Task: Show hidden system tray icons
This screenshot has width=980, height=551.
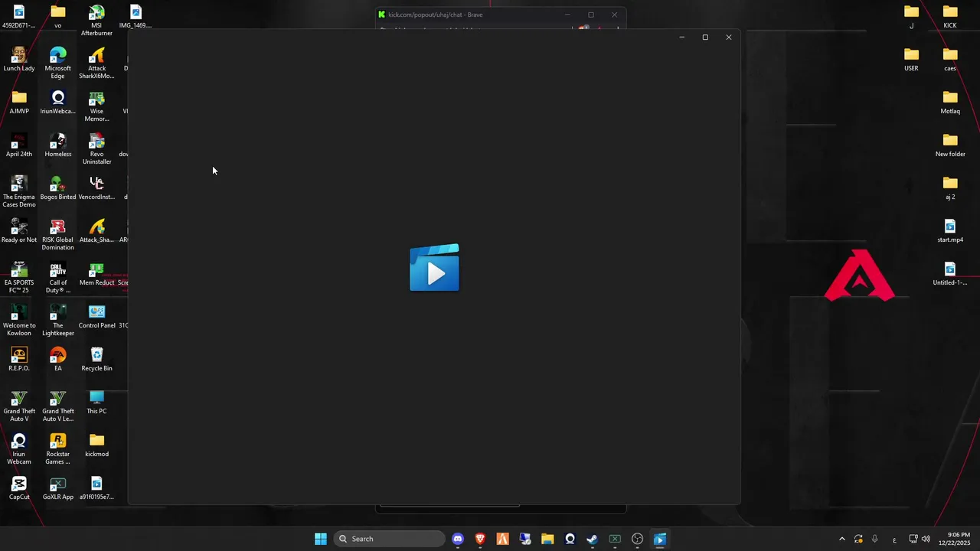Action: click(842, 539)
